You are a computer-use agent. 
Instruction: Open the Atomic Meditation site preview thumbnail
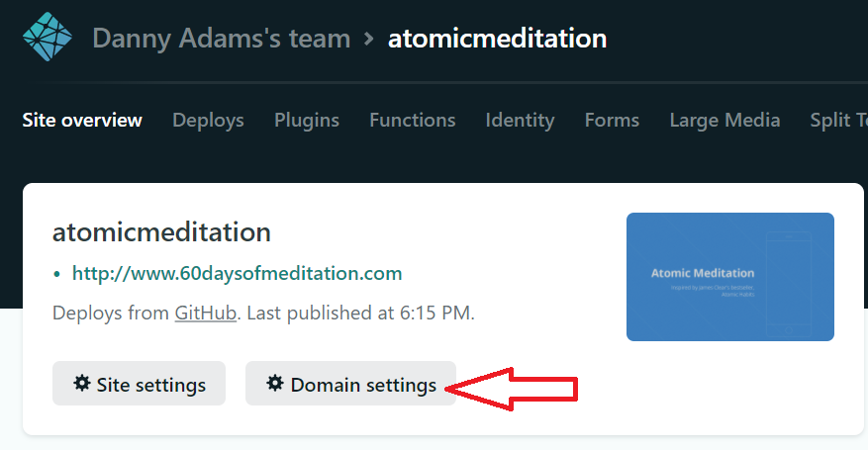coord(730,277)
